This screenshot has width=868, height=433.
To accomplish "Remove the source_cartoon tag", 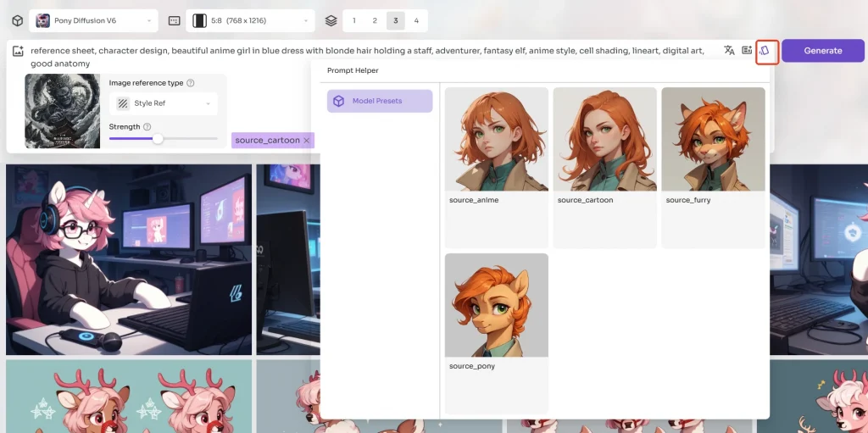I will [306, 141].
